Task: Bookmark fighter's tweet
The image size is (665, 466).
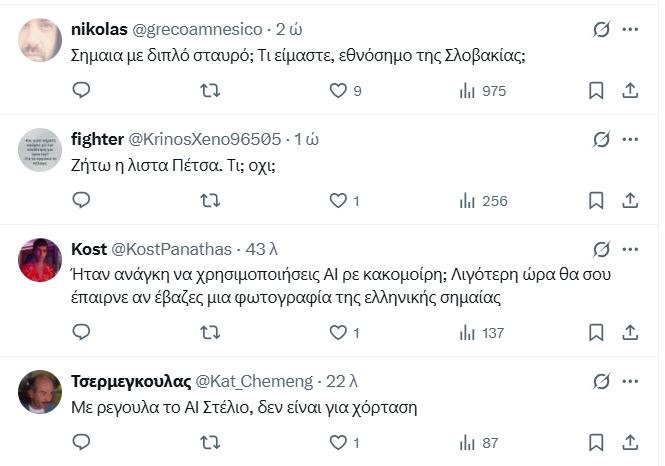Action: (x=596, y=201)
